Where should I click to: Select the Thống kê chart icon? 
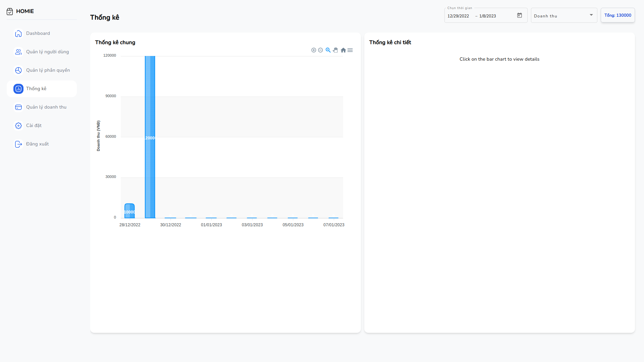18,89
